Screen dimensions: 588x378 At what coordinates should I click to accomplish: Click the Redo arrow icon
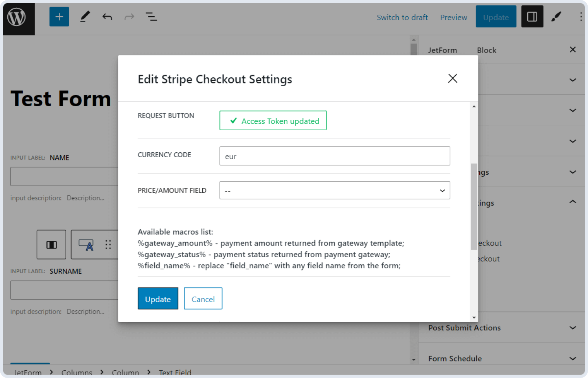[129, 16]
